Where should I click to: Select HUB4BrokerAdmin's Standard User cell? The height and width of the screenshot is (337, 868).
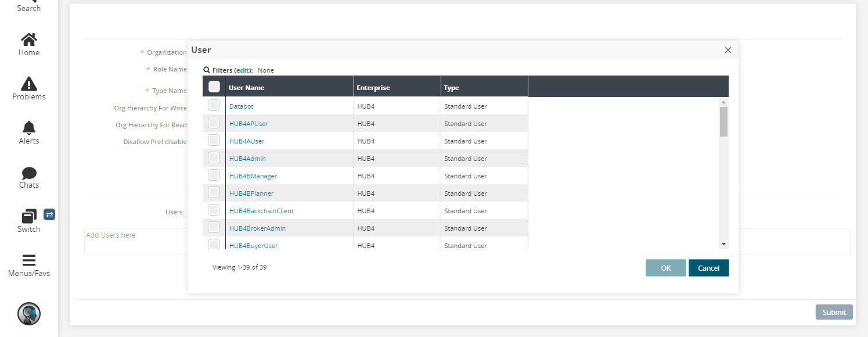pyautogui.click(x=484, y=228)
